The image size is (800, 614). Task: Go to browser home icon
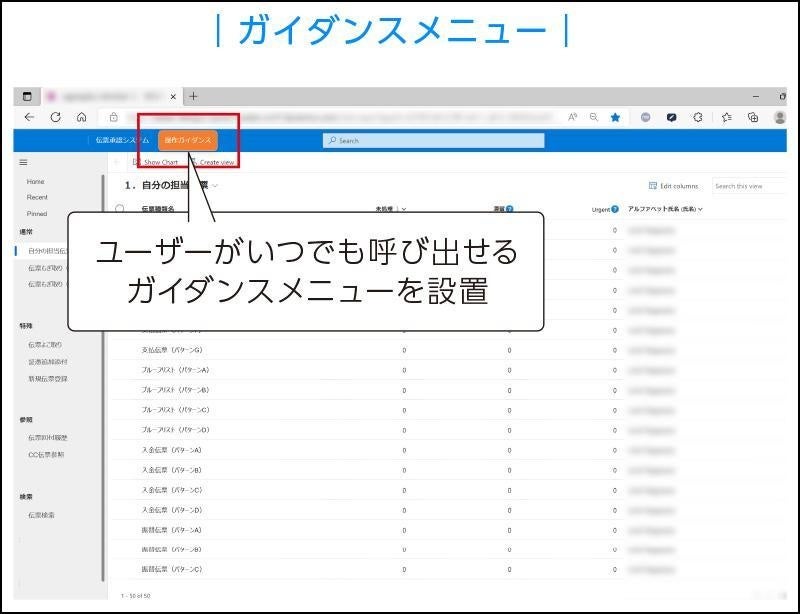[82, 117]
